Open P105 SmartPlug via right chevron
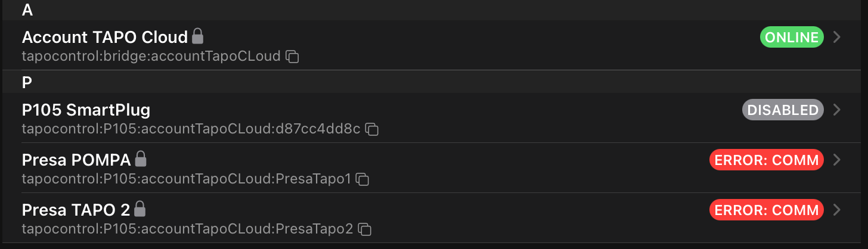 [837, 110]
